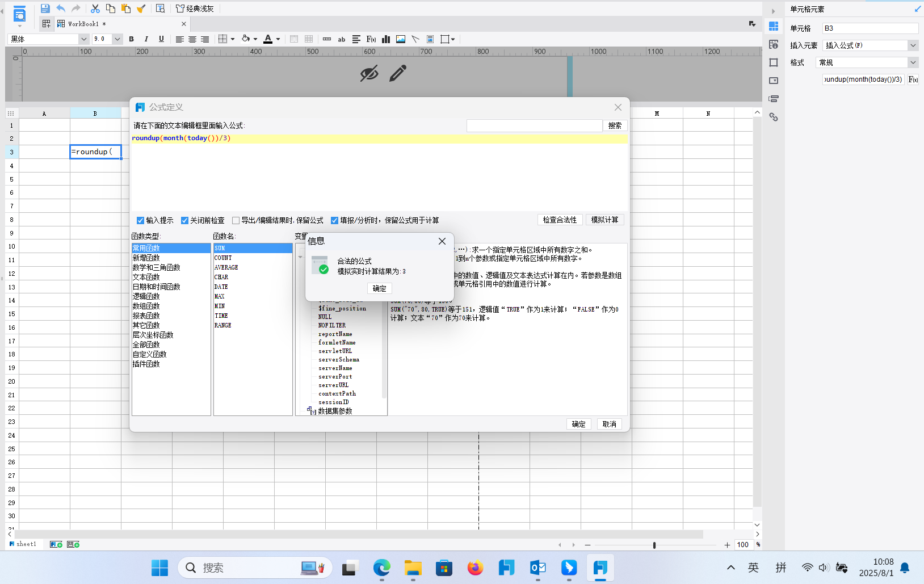The image size is (924, 584).
Task: Click the zoom in plus button
Action: [727, 545]
